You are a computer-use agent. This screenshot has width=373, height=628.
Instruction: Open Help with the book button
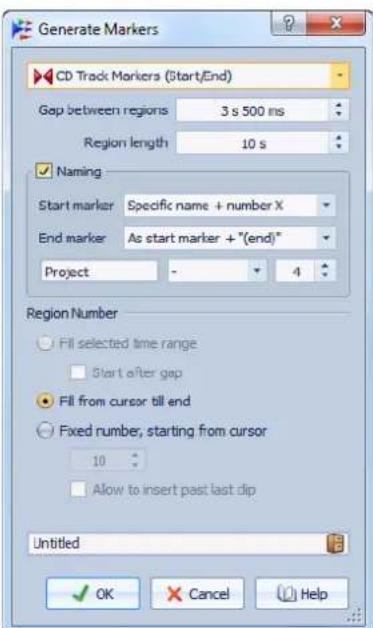[x=302, y=594]
